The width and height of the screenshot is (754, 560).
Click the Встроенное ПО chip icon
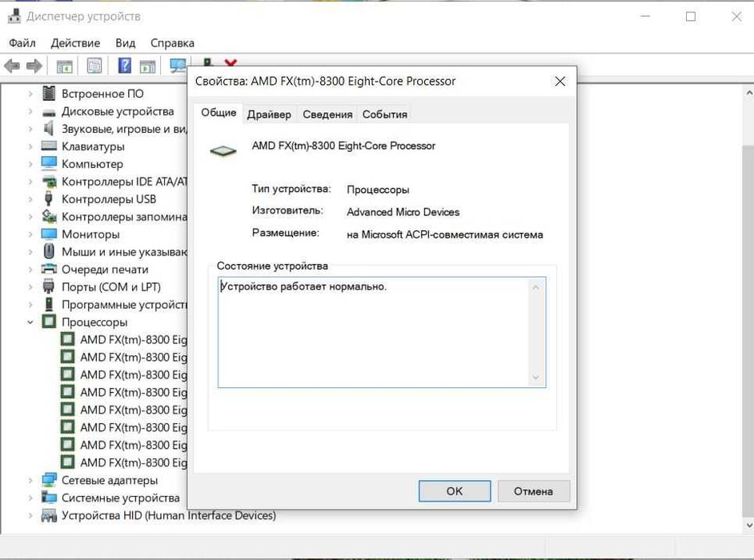[x=49, y=93]
